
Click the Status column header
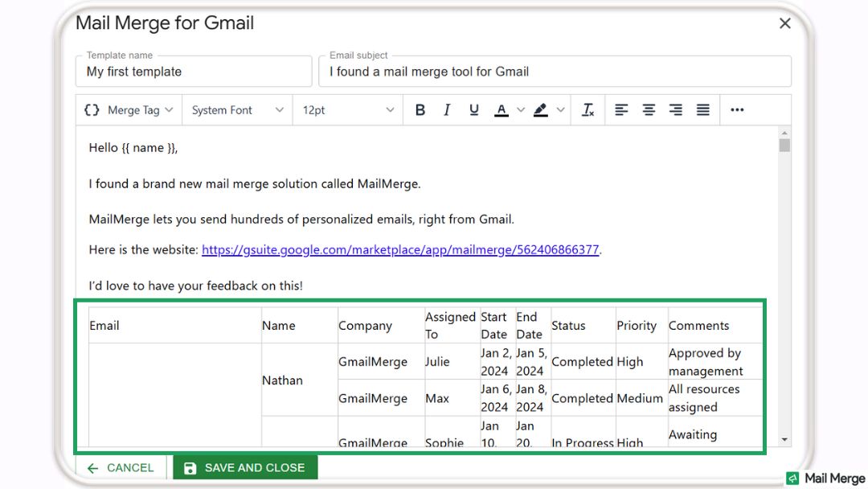click(x=583, y=326)
